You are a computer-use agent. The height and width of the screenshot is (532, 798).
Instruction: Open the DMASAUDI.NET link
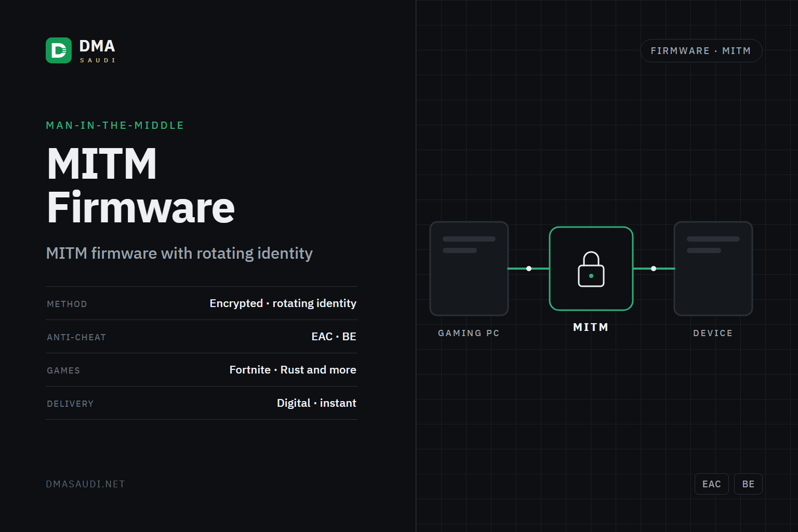86,484
